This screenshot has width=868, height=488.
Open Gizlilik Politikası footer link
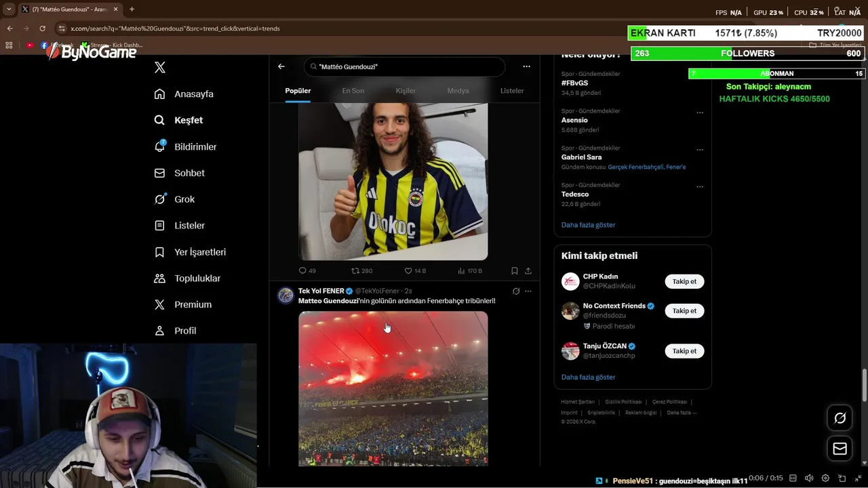[x=623, y=402]
